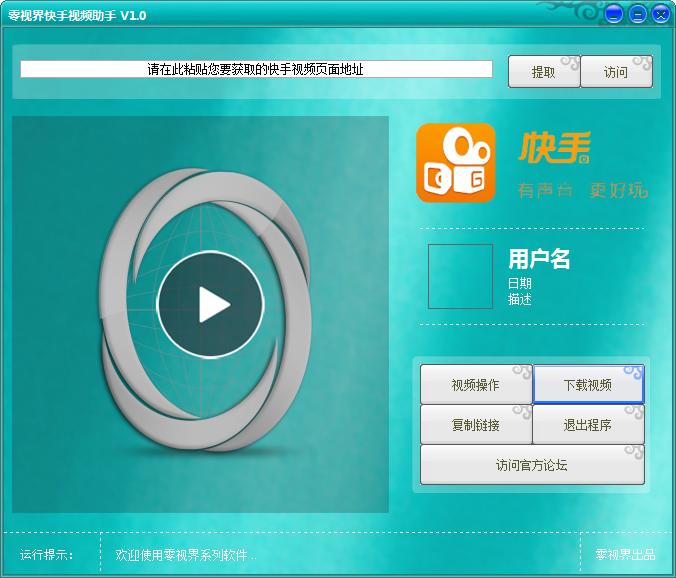This screenshot has height=578, width=676.
Task: Click the 快手 orange brand text logo
Action: [x=555, y=148]
